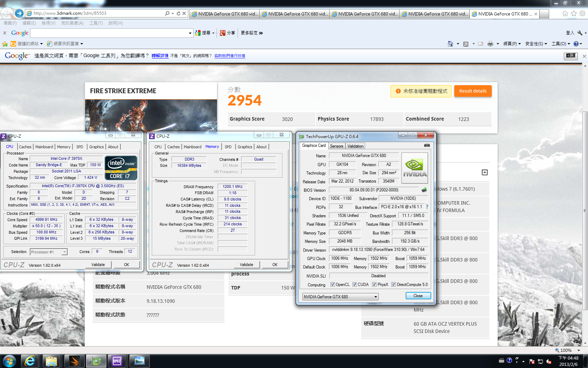
Task: Open the 檔案(F) menu
Action: [10, 23]
